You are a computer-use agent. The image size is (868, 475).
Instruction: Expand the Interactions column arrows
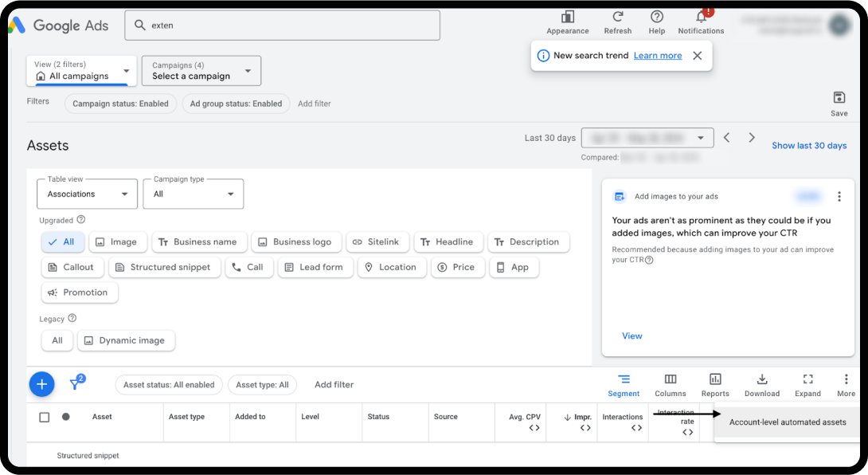pos(636,428)
